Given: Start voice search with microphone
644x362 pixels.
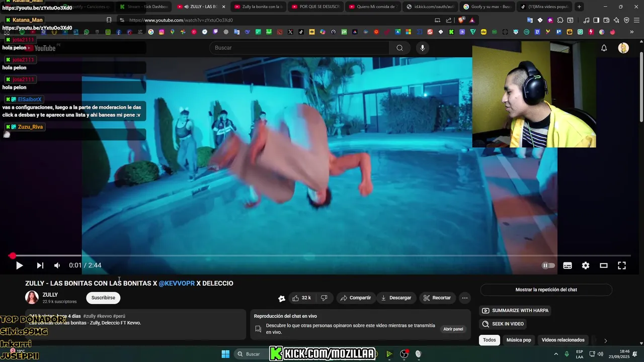Looking at the screenshot, I should click(x=423, y=48).
